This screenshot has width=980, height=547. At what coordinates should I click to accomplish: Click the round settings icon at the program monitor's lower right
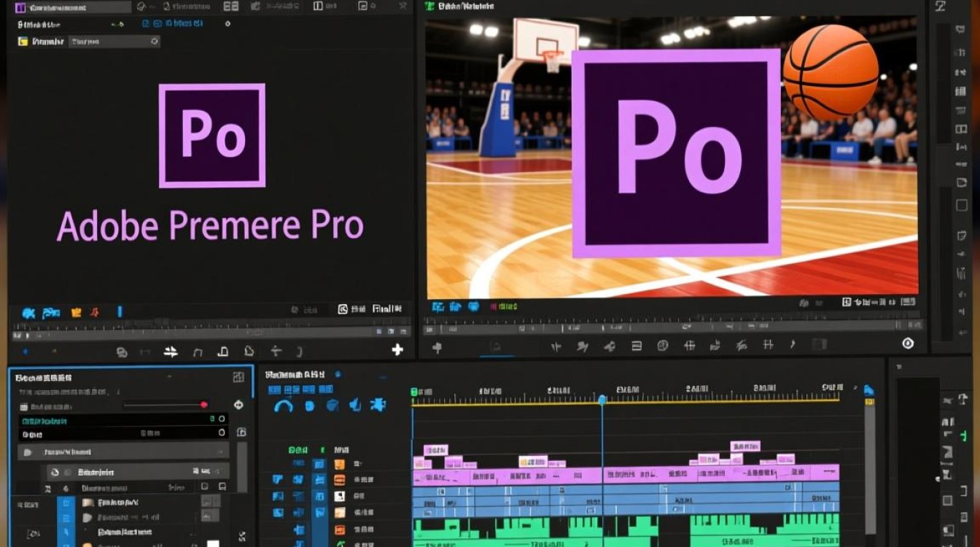click(908, 343)
